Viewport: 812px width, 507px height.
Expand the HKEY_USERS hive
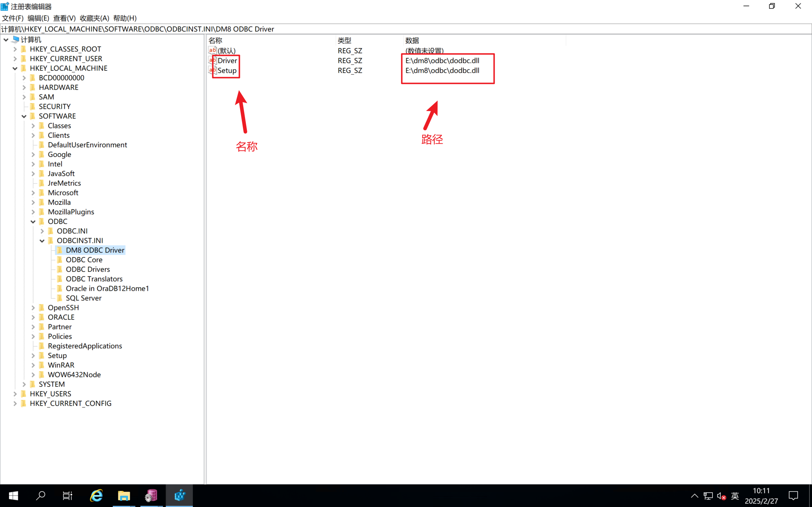tap(15, 394)
